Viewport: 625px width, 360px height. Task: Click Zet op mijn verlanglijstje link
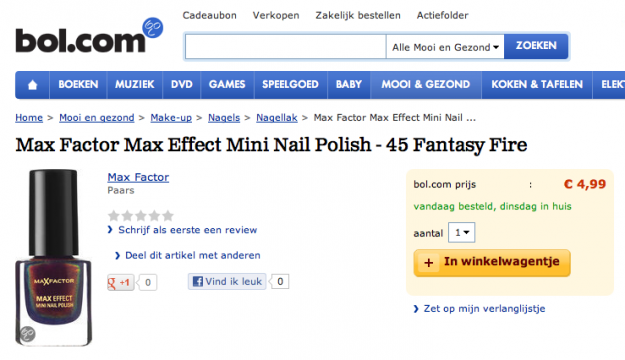click(x=480, y=309)
